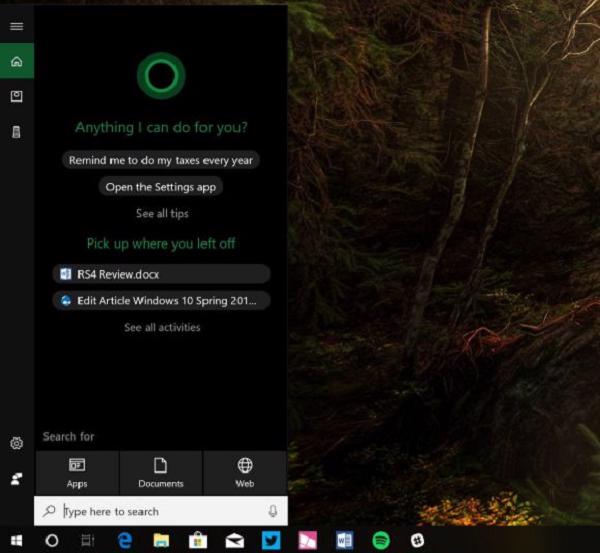Select the Cortana Home icon
The width and height of the screenshot is (600, 553).
(x=16, y=61)
